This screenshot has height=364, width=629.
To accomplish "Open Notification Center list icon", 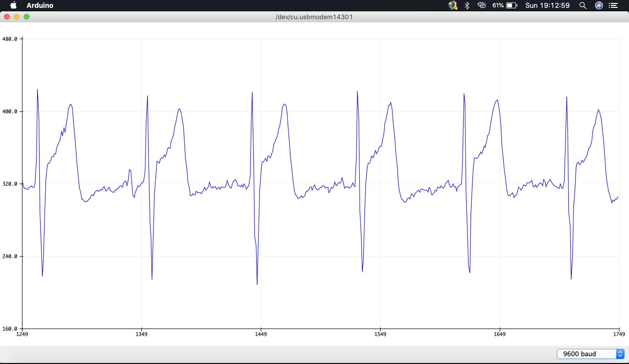I will pyautogui.click(x=613, y=5).
